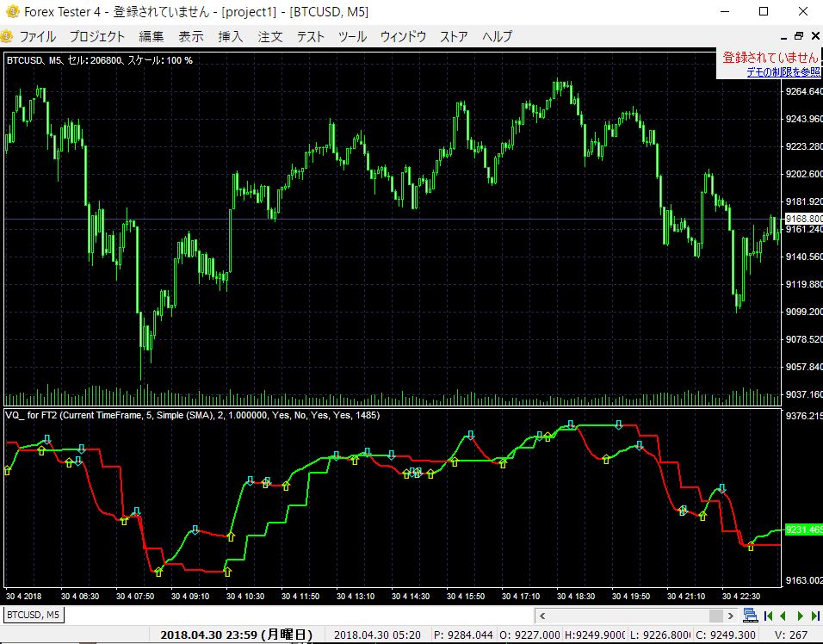Click the BTCUSD M5 chart info header
823x644 pixels.
tap(100, 60)
